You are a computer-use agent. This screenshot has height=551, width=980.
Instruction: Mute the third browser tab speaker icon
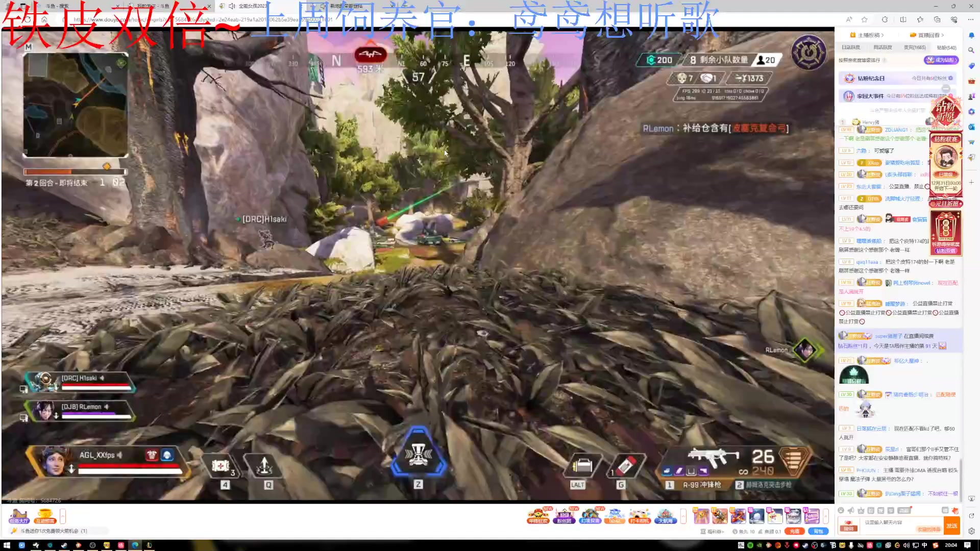pos(232,6)
